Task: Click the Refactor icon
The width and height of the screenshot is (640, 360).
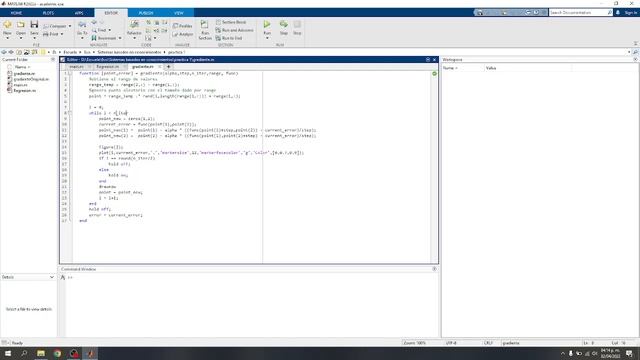Action: coord(134,25)
